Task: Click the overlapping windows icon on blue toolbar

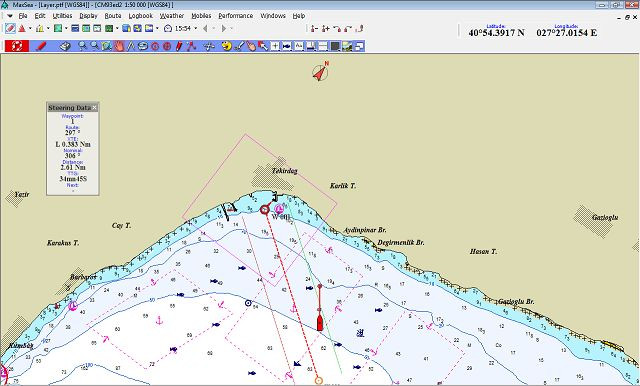Action: tap(360, 46)
